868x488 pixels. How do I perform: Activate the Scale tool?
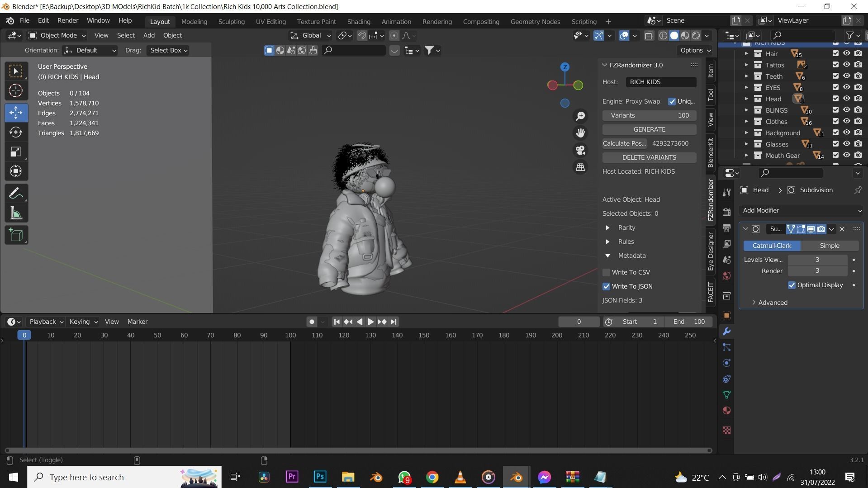16,152
